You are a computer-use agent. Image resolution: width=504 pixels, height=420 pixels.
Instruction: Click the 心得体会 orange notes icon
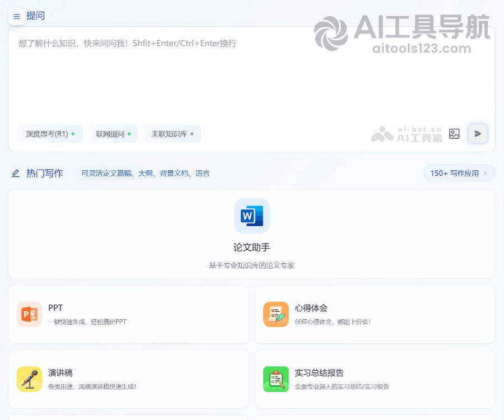(276, 314)
